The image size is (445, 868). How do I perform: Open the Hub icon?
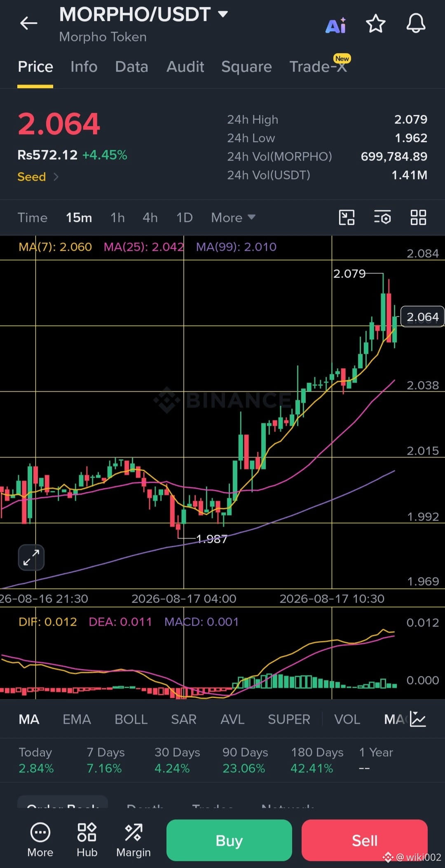(87, 840)
